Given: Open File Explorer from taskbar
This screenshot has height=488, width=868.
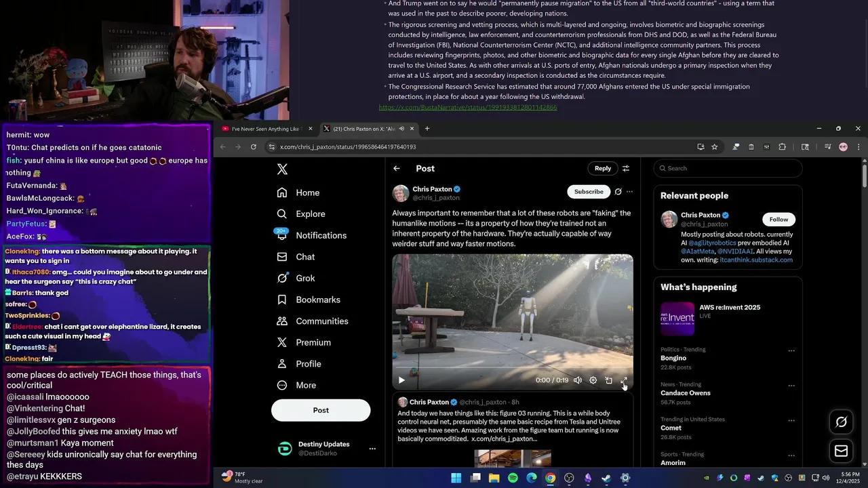Looking at the screenshot, I should (x=494, y=478).
